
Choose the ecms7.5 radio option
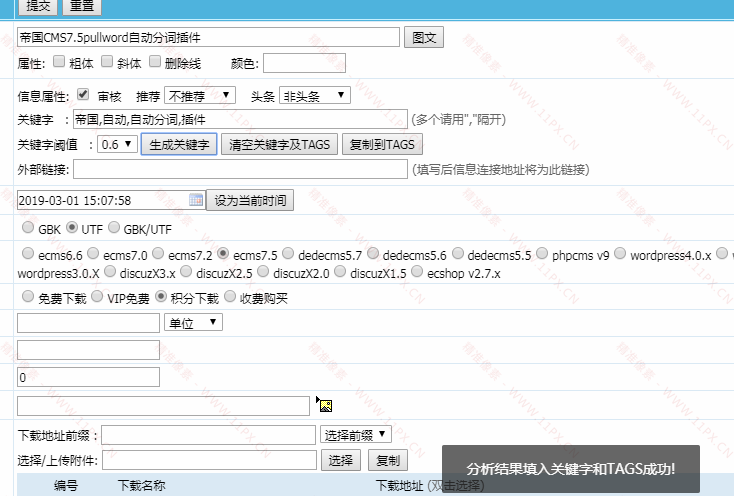pyautogui.click(x=223, y=253)
